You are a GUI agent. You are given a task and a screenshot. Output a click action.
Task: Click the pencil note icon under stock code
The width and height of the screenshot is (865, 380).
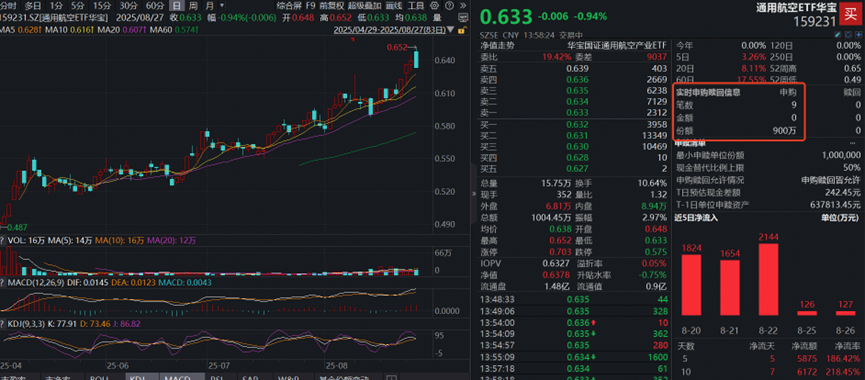click(838, 35)
